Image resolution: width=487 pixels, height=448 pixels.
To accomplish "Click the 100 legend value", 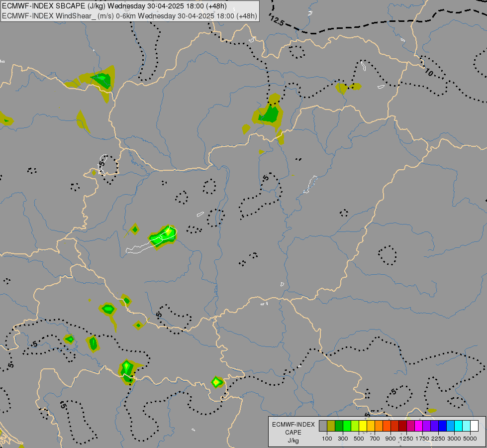I will pyautogui.click(x=327, y=439).
